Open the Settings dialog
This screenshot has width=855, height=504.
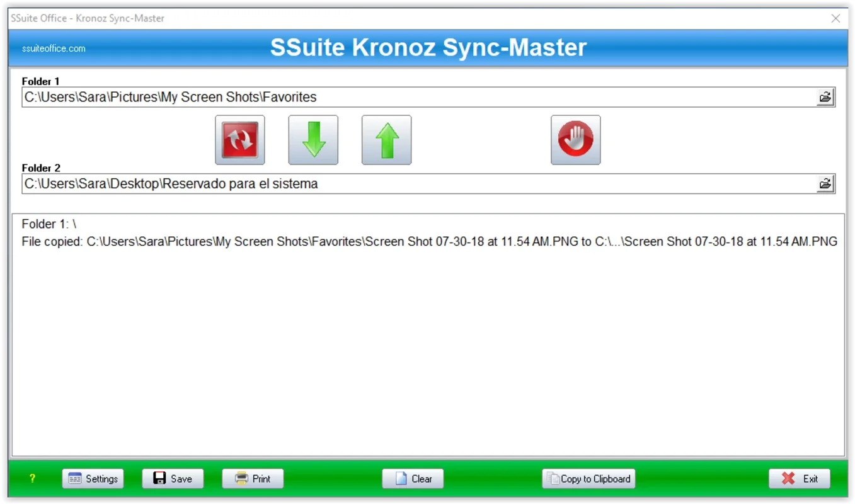(93, 479)
